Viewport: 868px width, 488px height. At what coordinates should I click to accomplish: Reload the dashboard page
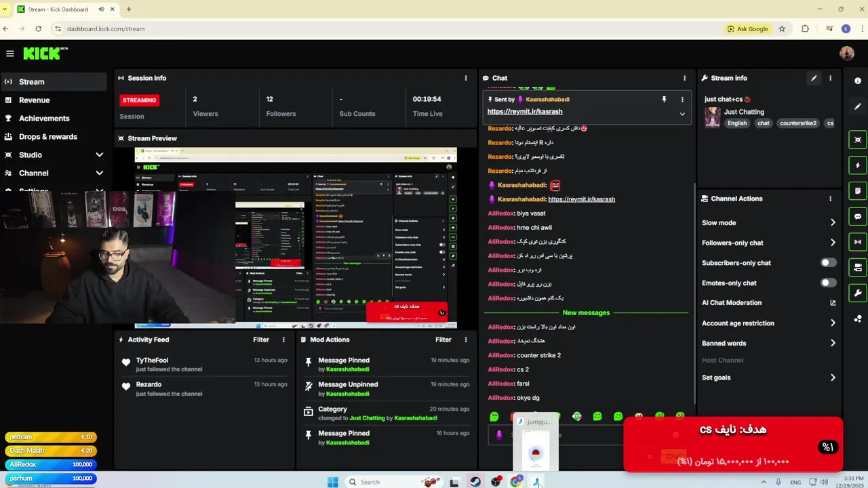[38, 29]
